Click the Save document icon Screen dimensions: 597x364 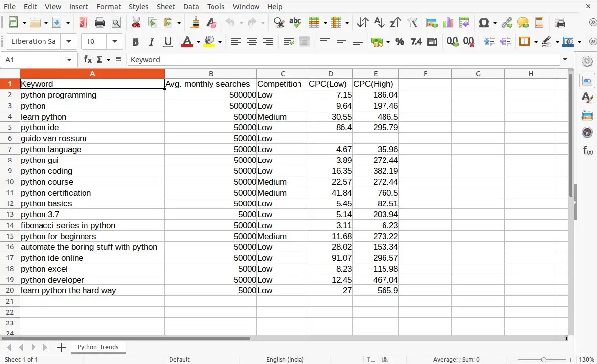pos(57,23)
